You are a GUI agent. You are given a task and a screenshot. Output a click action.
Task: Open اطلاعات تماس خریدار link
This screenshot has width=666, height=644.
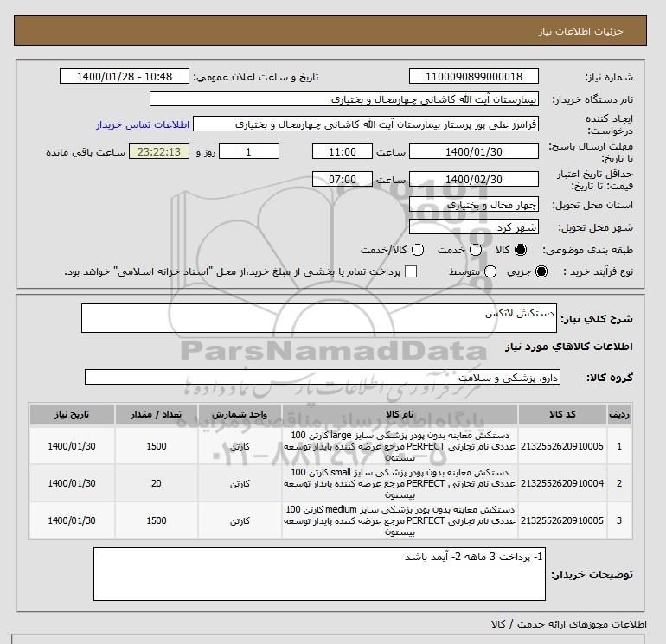pos(143,124)
